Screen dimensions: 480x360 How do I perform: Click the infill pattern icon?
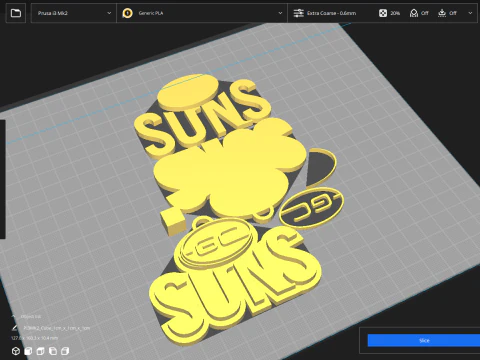point(383,13)
